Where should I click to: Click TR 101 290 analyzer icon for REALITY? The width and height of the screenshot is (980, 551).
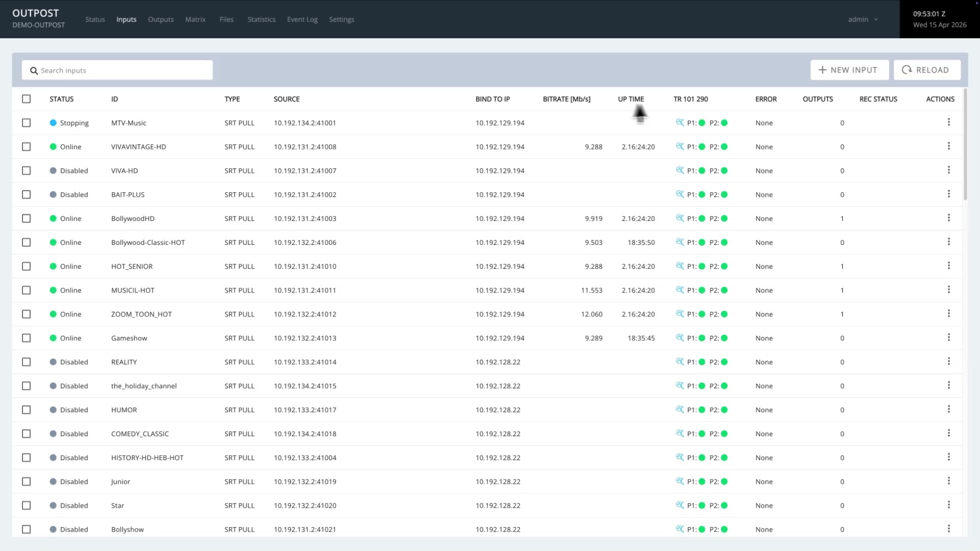[x=679, y=362]
